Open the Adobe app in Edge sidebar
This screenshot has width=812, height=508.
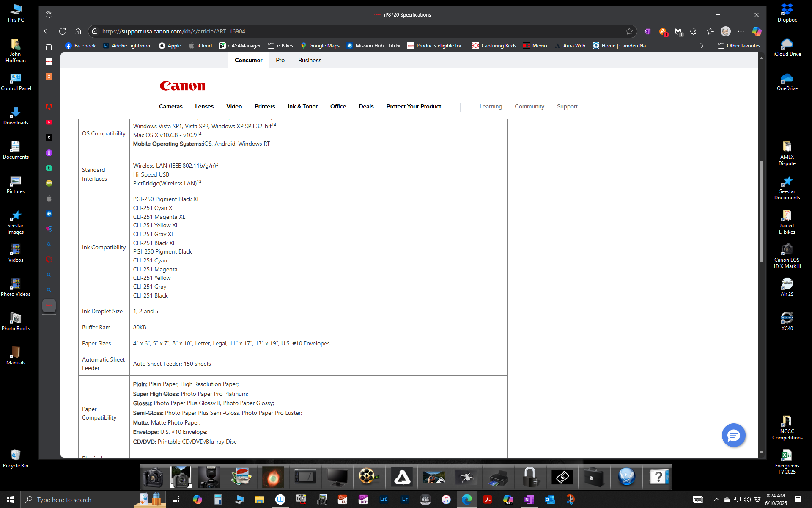pyautogui.click(x=49, y=107)
